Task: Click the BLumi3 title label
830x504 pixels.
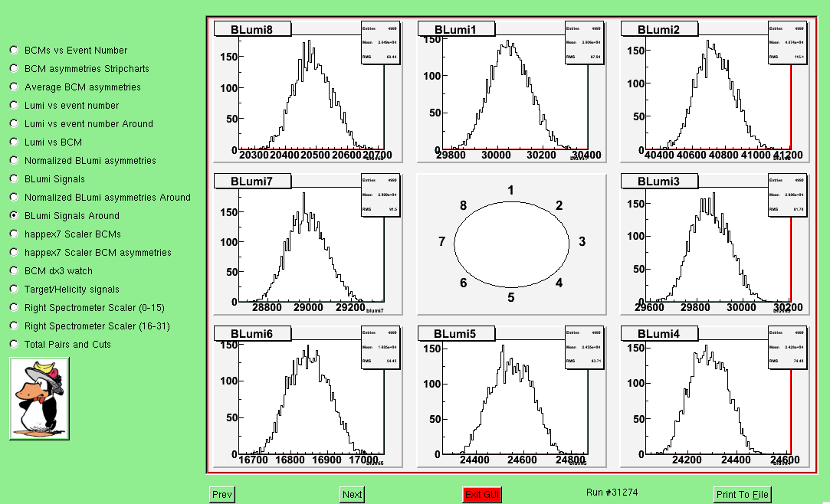Action: tap(660, 182)
